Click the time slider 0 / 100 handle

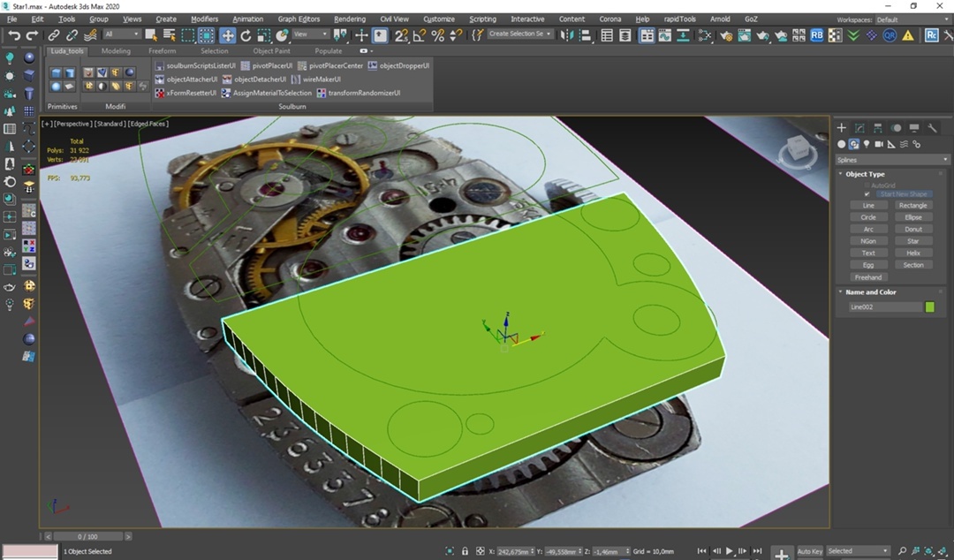(87, 537)
